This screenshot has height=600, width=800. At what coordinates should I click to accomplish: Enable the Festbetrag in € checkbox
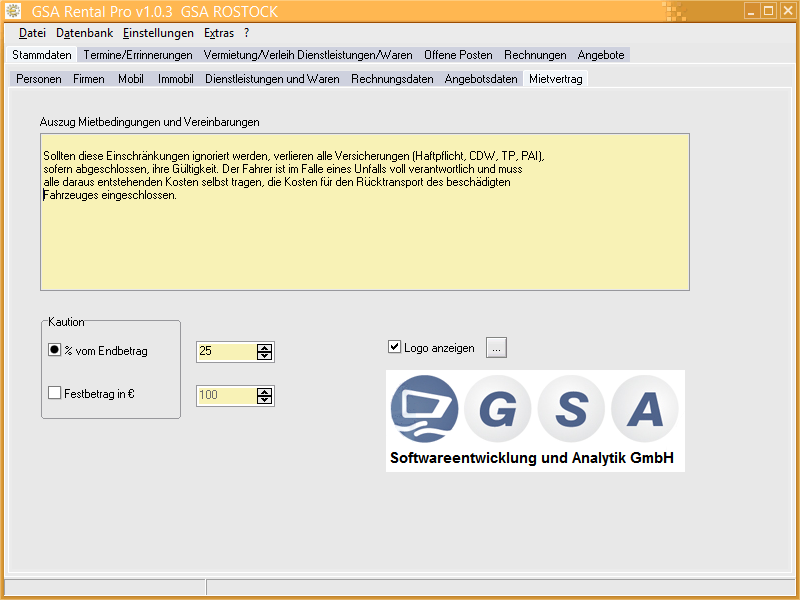[x=55, y=394]
